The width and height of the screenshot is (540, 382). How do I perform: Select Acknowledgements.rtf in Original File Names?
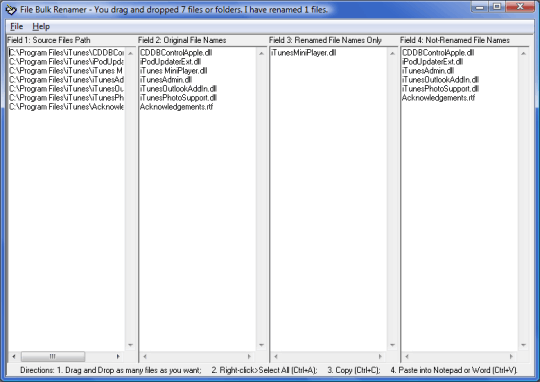(176, 107)
